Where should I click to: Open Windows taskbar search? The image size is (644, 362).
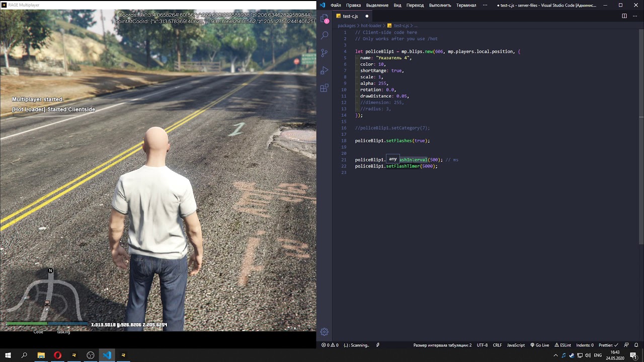pos(24,355)
